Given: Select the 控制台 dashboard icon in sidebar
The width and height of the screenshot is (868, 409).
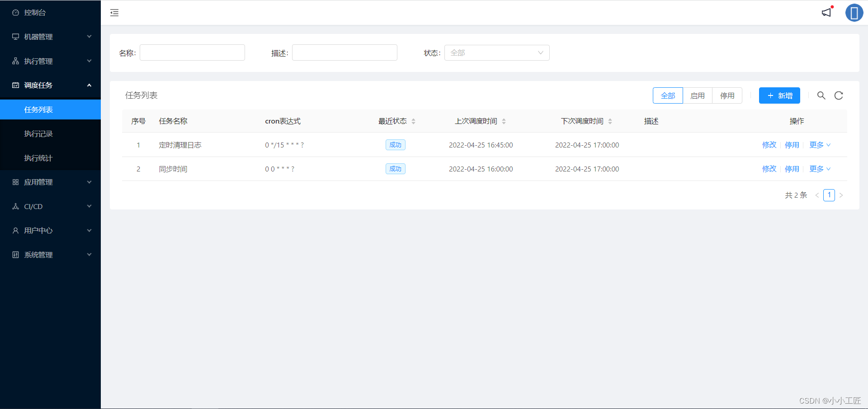Looking at the screenshot, I should tap(14, 12).
